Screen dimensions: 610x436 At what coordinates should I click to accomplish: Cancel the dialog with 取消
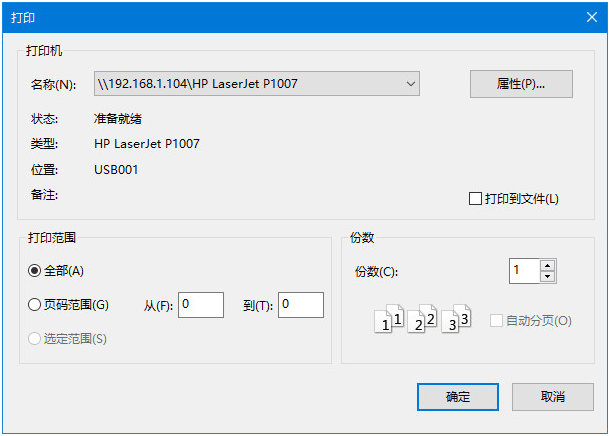click(552, 397)
